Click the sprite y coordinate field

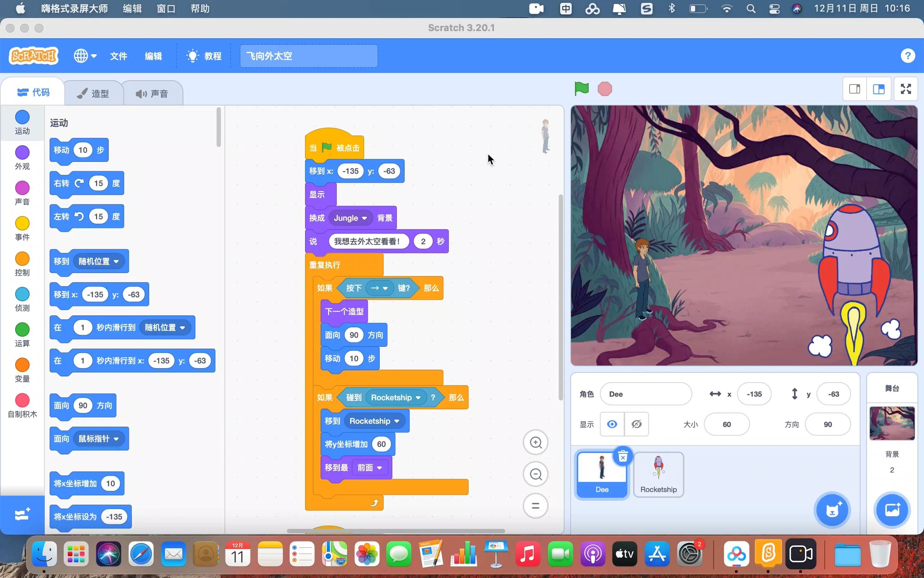coord(833,394)
